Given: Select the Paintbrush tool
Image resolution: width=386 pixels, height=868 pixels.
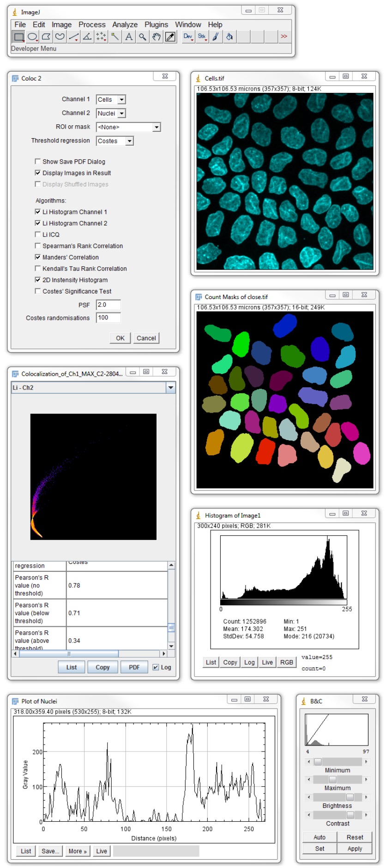Looking at the screenshot, I should pos(216,37).
